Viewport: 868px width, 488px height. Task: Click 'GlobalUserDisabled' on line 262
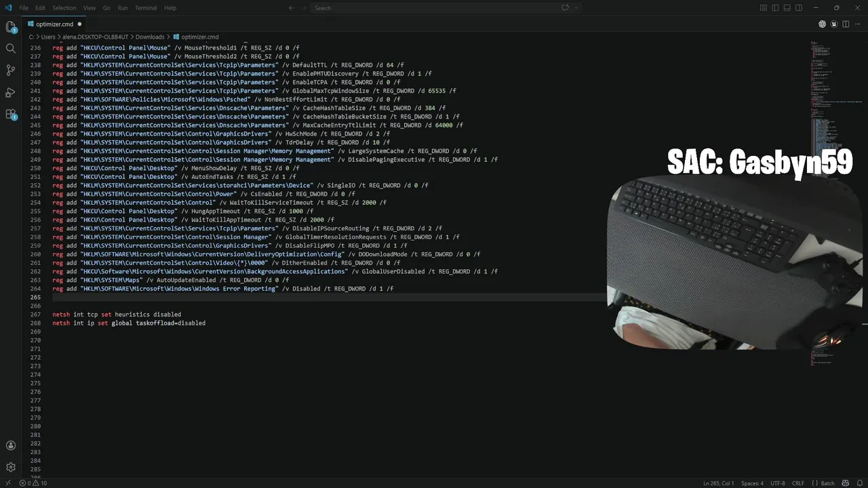click(393, 271)
